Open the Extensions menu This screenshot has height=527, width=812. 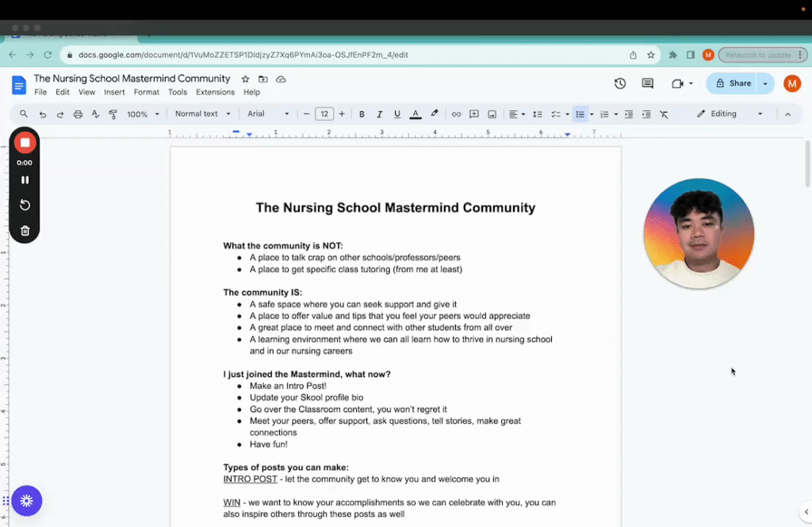point(215,92)
